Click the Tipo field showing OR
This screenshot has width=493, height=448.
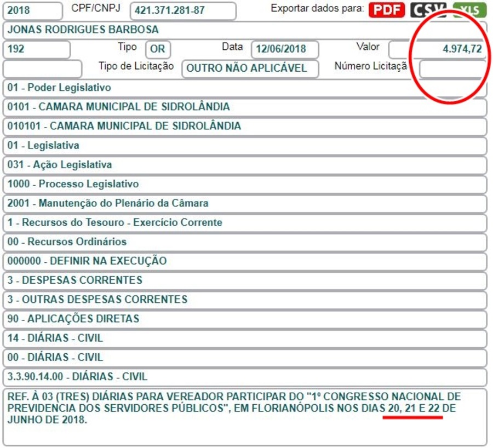[158, 49]
